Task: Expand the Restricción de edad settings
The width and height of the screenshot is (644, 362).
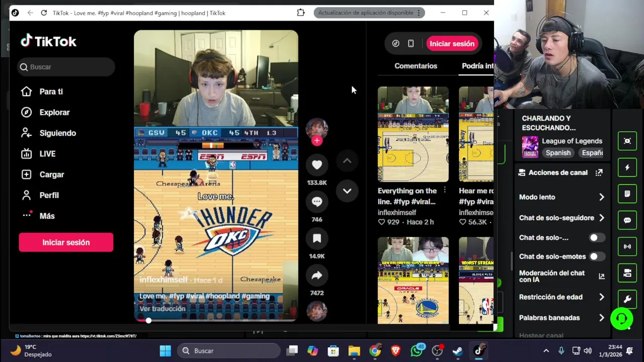Action: 602,297
